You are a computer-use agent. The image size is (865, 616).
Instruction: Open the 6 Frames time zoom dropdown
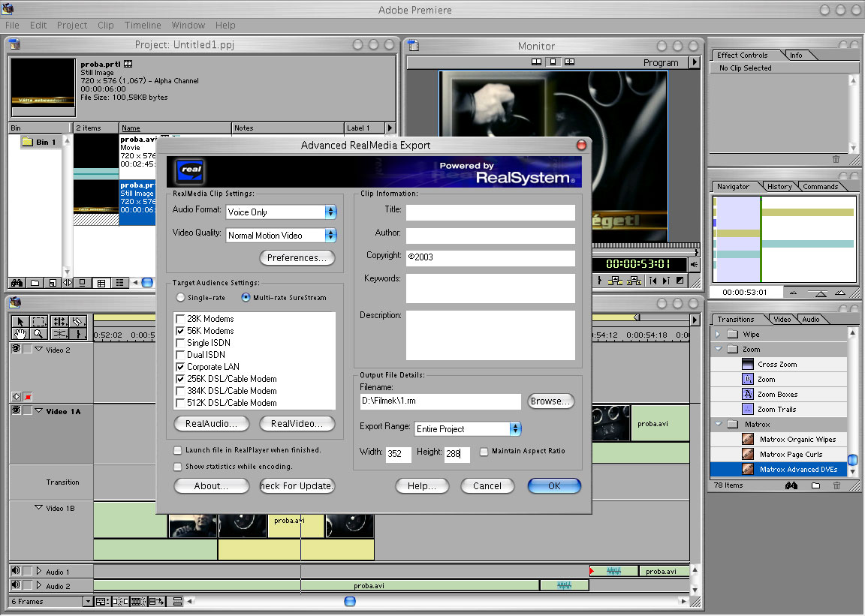click(x=88, y=601)
